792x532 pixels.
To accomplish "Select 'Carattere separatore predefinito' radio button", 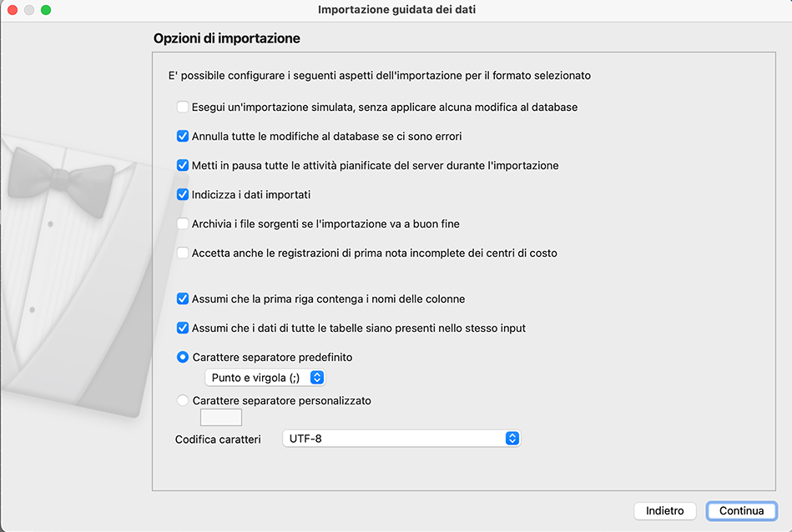I will click(183, 357).
